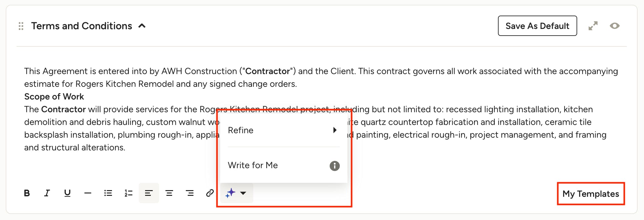Expand the Refine submenu
This screenshot has width=644, height=220.
283,130
